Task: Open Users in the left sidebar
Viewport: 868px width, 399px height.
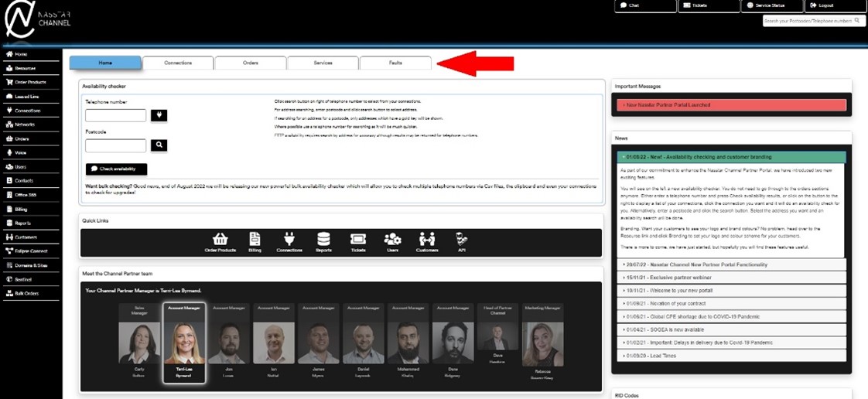Action: pos(30,166)
